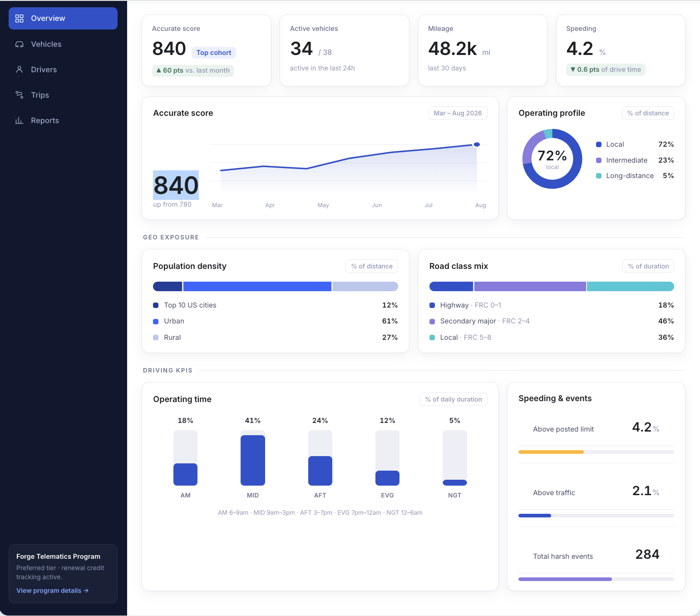Click the Mar – Aug 2026 date range chip
700x616 pixels.
point(458,113)
